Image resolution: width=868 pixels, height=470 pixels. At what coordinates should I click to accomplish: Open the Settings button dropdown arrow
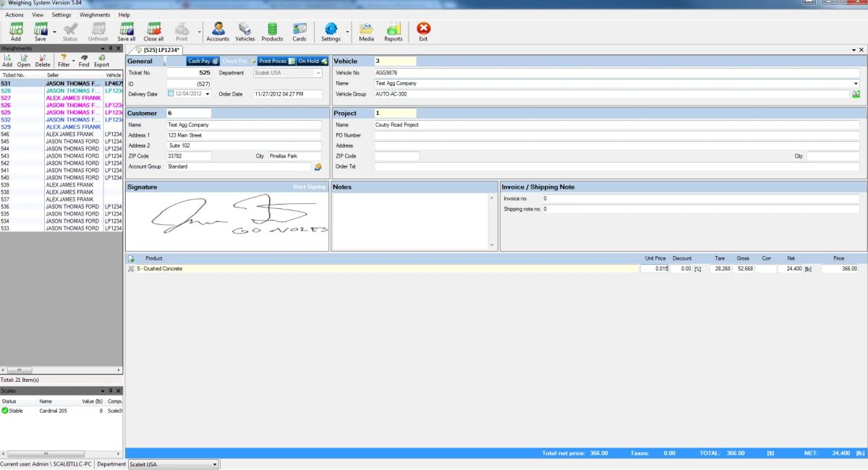click(347, 32)
